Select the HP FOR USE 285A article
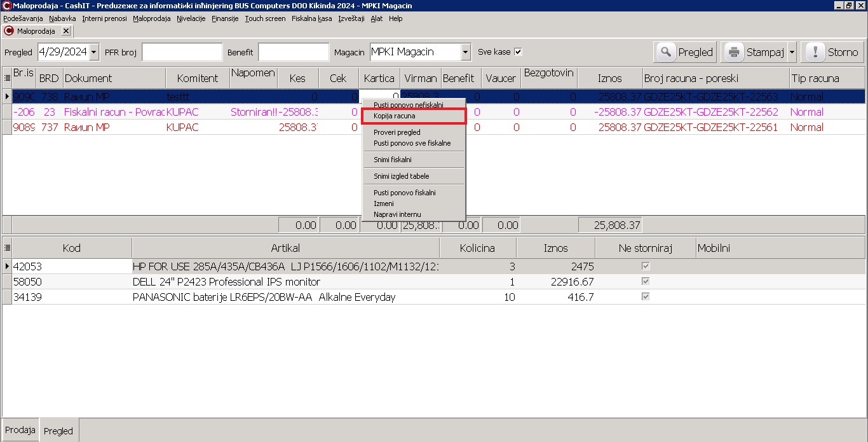868x442 pixels. [285, 266]
